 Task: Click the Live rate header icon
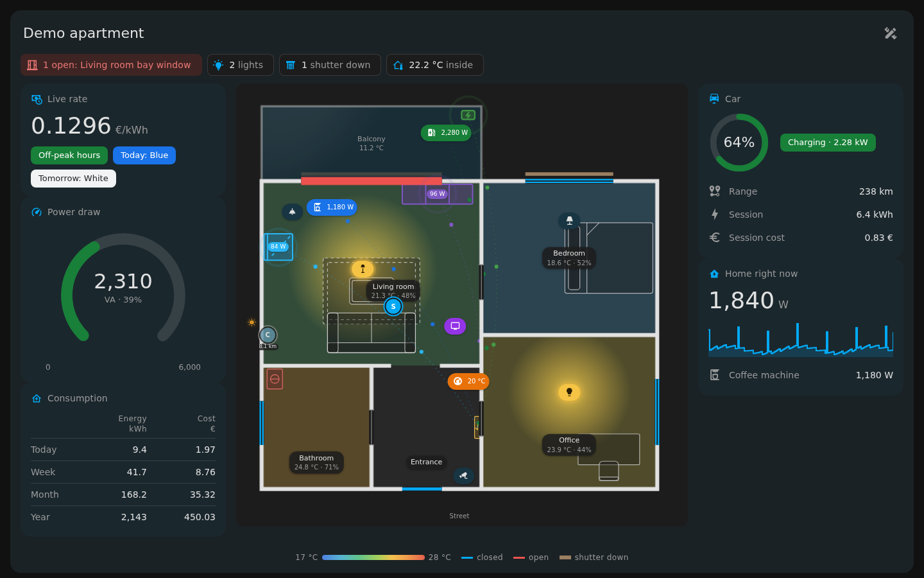[x=37, y=99]
